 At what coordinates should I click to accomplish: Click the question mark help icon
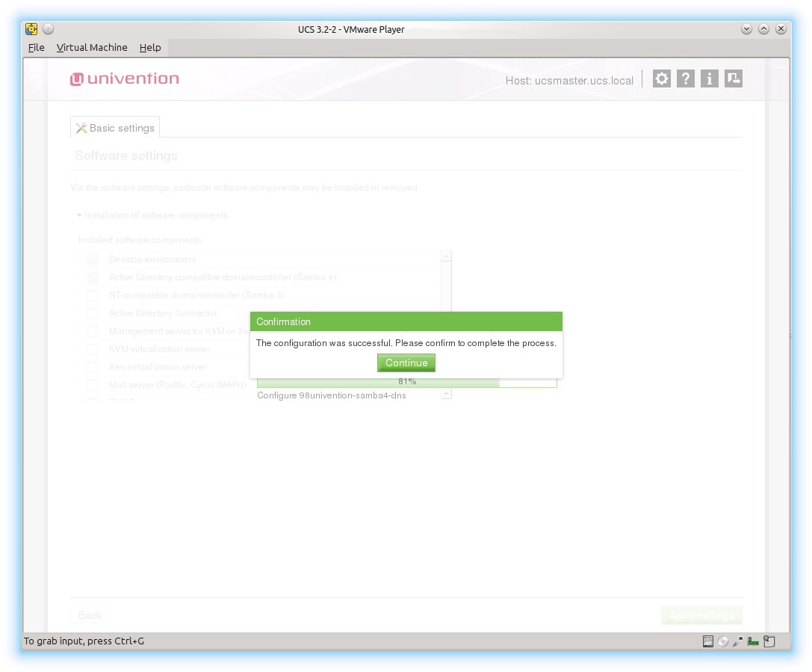point(686,78)
